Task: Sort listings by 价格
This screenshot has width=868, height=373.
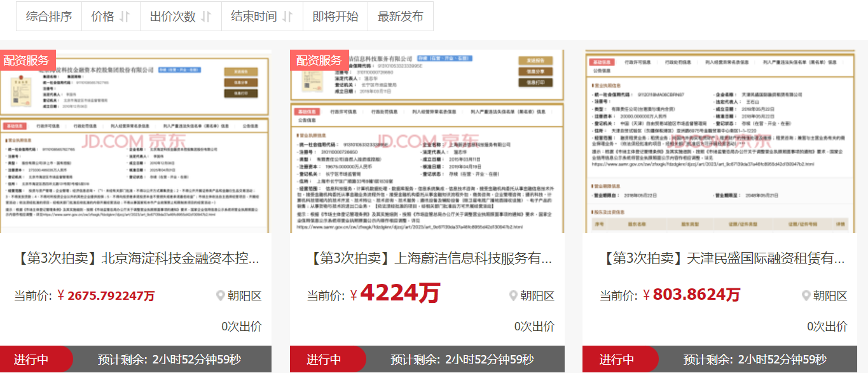Action: coord(111,17)
